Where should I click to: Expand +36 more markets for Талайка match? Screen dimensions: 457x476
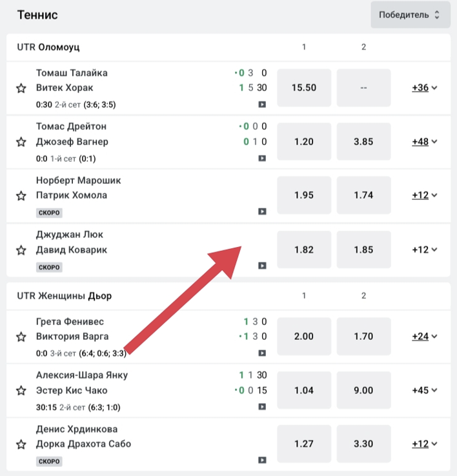424,88
